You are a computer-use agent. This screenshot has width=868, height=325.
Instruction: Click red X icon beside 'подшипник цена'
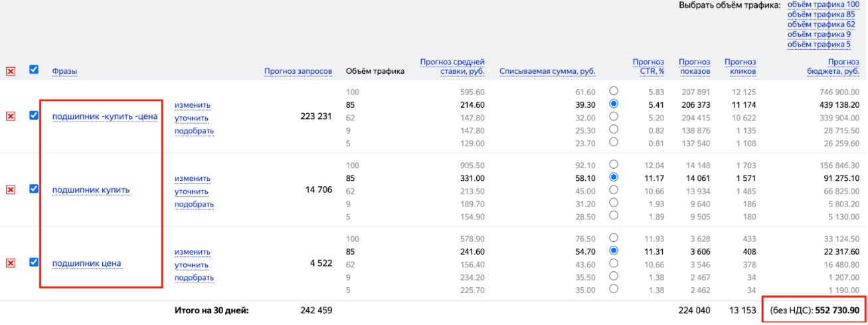pyautogui.click(x=11, y=263)
